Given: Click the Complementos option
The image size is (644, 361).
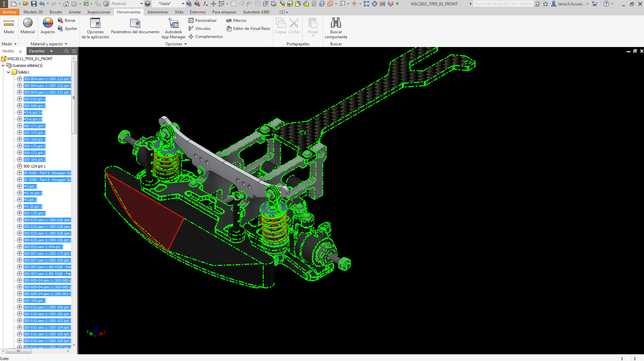Looking at the screenshot, I should pos(206,37).
